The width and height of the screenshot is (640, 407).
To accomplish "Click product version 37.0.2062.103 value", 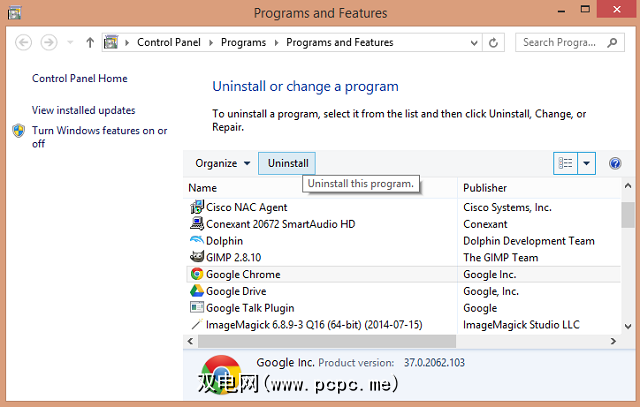I will [434, 363].
